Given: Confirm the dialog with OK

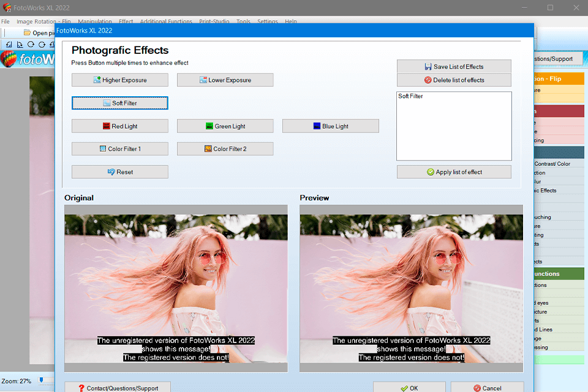Looking at the screenshot, I should (409, 388).
